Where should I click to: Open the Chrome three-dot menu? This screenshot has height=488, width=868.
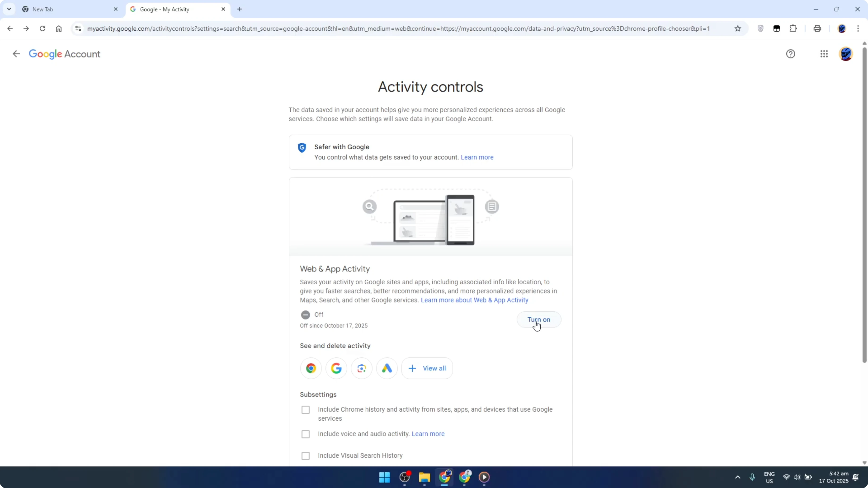(x=859, y=28)
